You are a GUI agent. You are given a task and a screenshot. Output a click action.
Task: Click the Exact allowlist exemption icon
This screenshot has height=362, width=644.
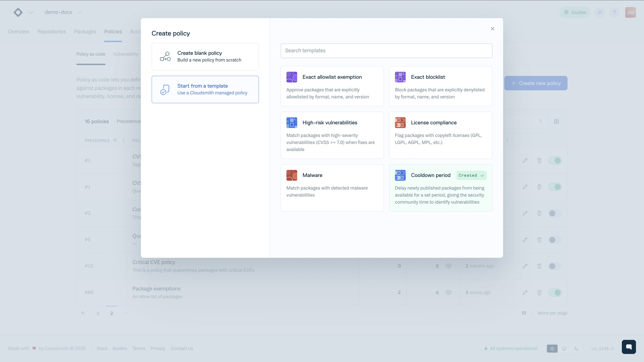click(x=291, y=77)
